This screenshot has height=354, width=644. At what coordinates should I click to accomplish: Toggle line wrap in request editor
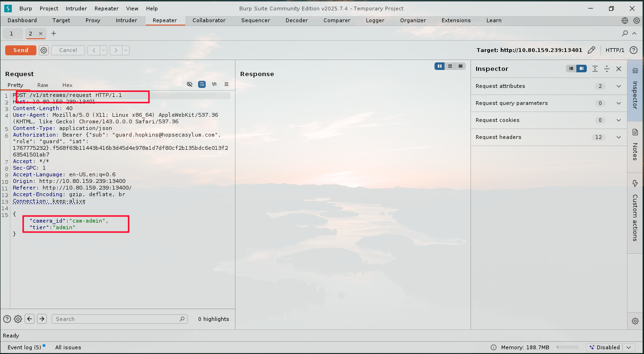pyautogui.click(x=202, y=84)
